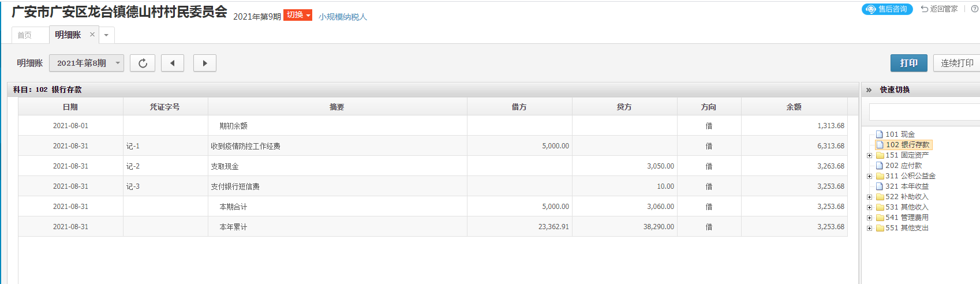Screen dimensions: 980x284
Task: Go to previous period with left arrow
Action: [173, 63]
